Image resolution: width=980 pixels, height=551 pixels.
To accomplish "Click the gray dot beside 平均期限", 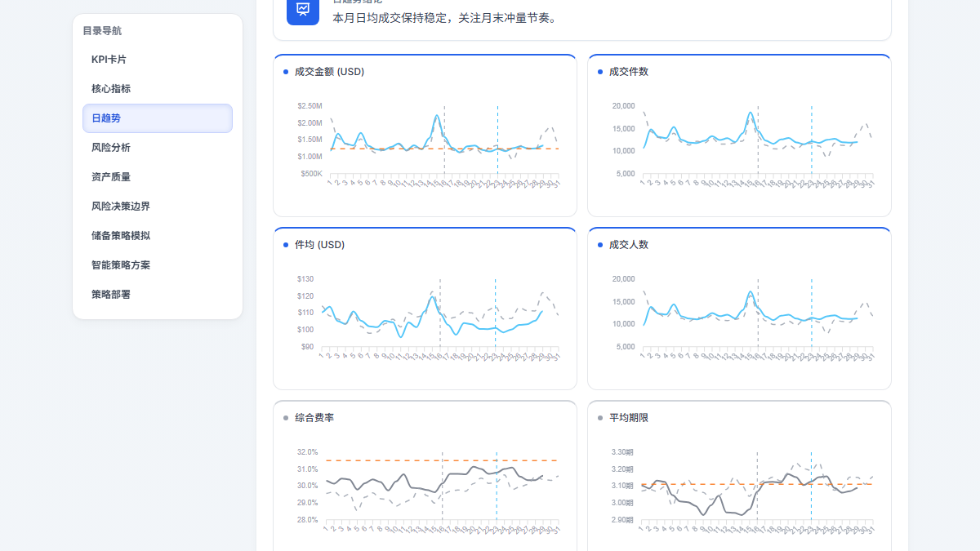I will 600,418.
